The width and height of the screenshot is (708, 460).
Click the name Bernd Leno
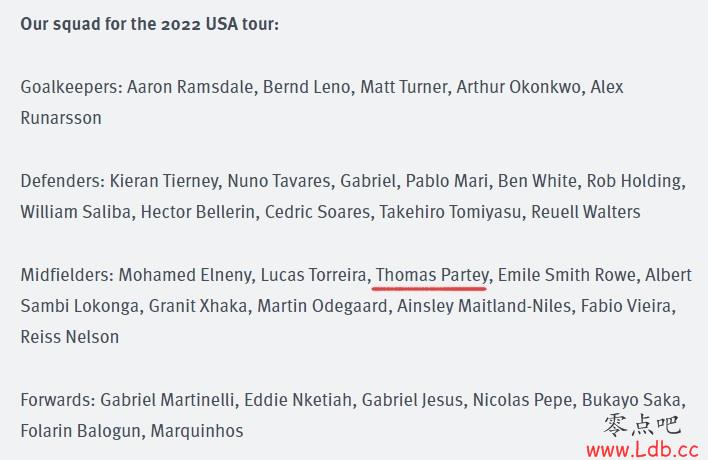(307, 87)
